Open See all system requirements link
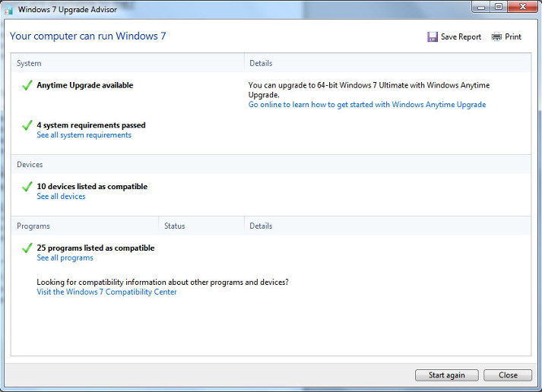Image resolution: width=542 pixels, height=392 pixels. pos(84,135)
